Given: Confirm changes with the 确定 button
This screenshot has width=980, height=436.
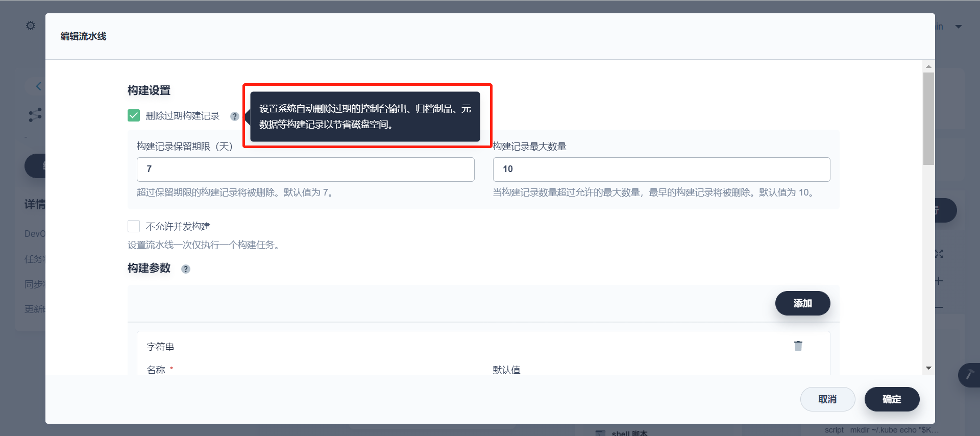Looking at the screenshot, I should click(892, 399).
